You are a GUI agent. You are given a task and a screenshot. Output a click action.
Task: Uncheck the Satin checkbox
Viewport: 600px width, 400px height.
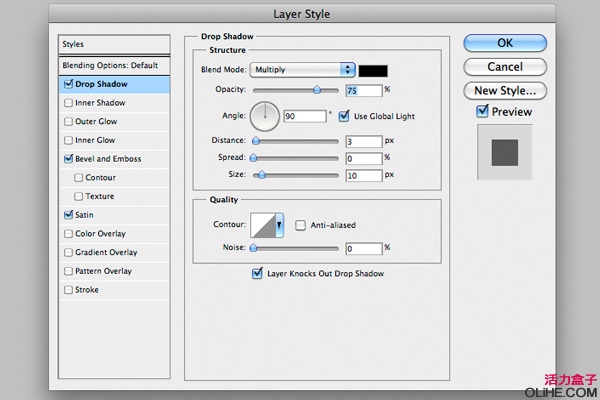[x=68, y=215]
